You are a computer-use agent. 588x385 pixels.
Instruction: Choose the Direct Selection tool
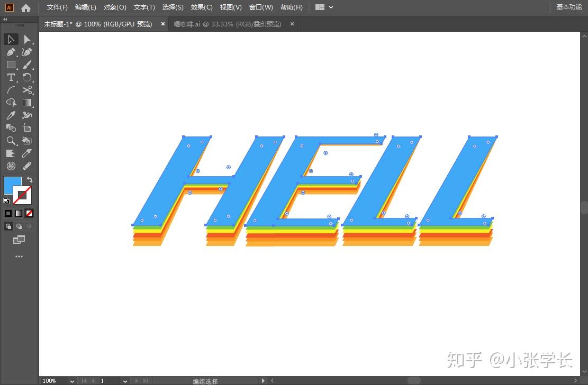pyautogui.click(x=27, y=39)
